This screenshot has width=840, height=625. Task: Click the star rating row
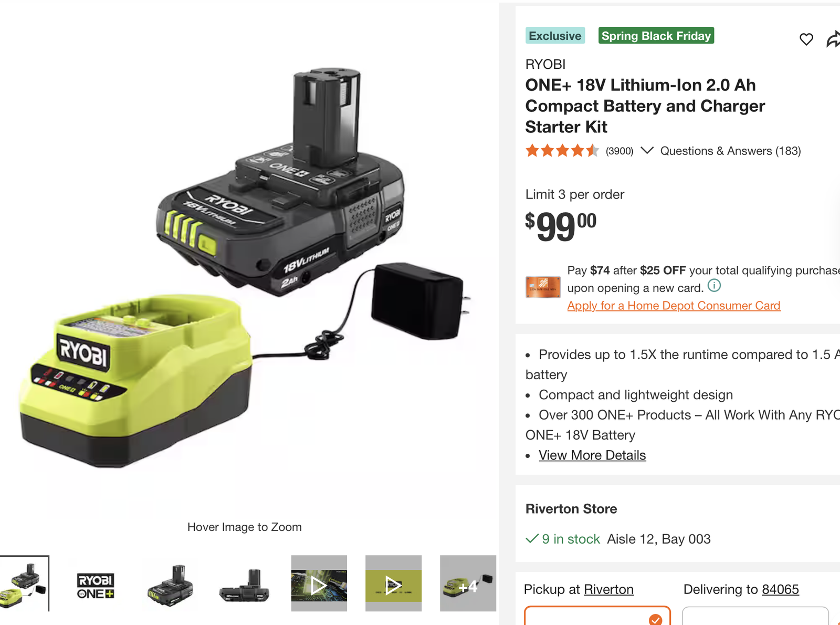(x=562, y=151)
